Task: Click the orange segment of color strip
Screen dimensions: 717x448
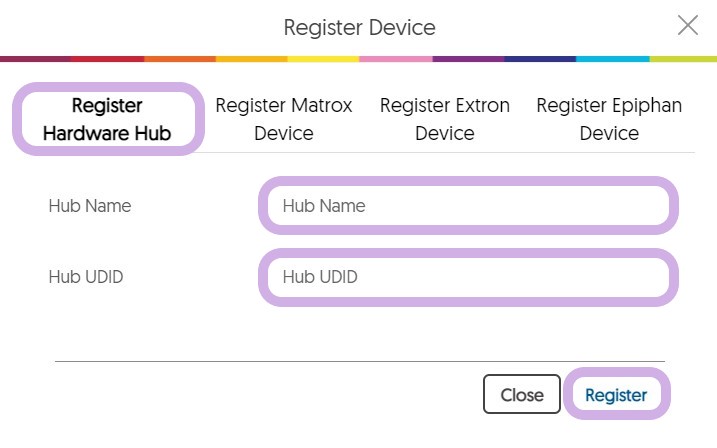Action: pos(180,59)
